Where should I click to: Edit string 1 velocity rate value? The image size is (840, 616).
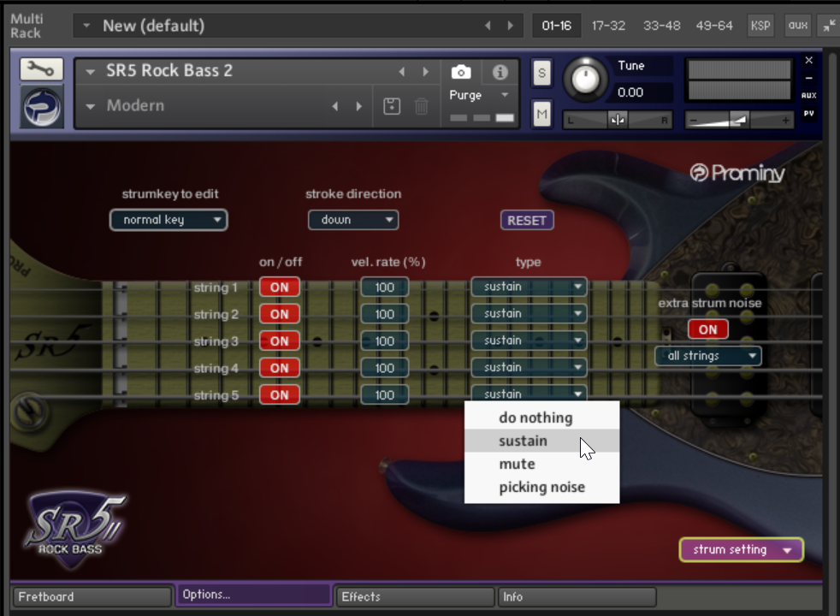(384, 287)
